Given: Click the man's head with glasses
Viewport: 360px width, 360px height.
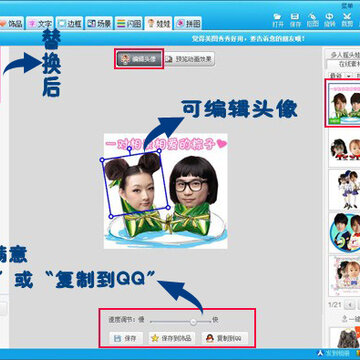Looking at the screenshot, I should [x=193, y=181].
